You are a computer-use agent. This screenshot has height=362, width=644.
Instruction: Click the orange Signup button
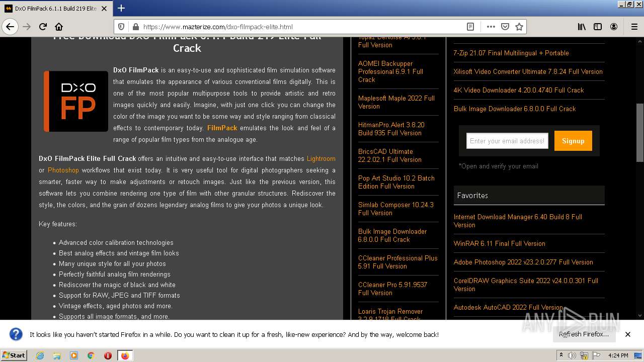click(x=573, y=141)
